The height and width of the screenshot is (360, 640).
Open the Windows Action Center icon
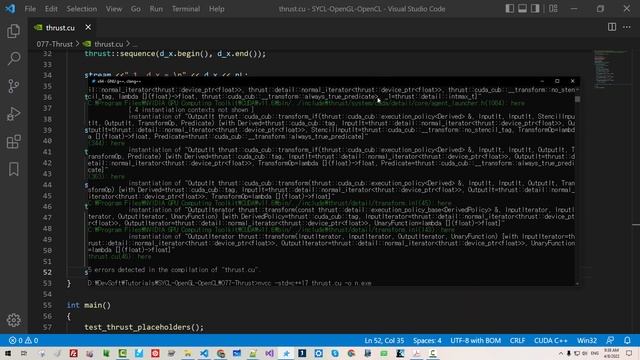click(x=629, y=353)
